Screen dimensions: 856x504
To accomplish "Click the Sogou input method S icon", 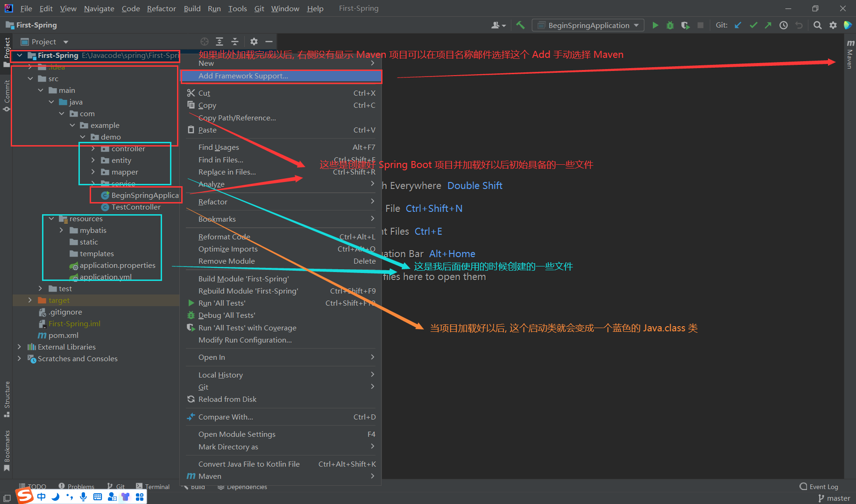I will tap(25, 496).
